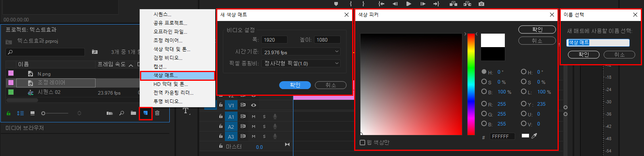The height and width of the screenshot is (156, 644).
Task: Choose 투명 비디오... menu entry
Action: [x=168, y=101]
